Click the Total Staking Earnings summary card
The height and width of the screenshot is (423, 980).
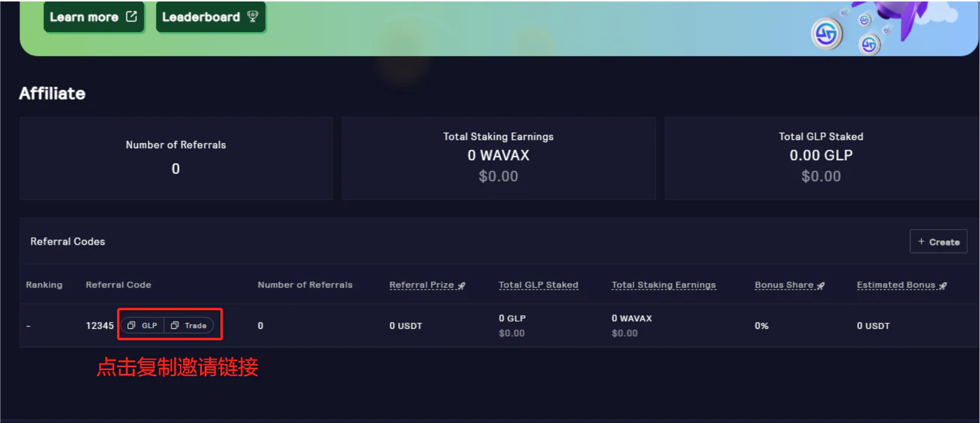[498, 158]
